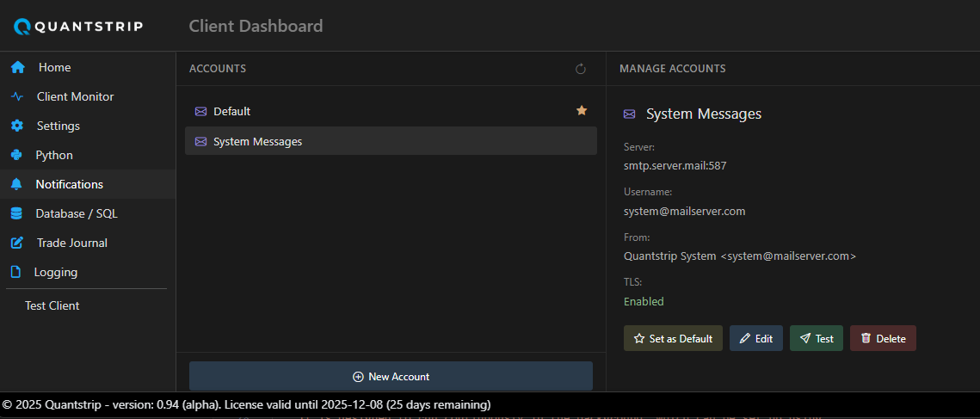Open Database / SQL section
The image size is (980, 419).
[x=88, y=213]
